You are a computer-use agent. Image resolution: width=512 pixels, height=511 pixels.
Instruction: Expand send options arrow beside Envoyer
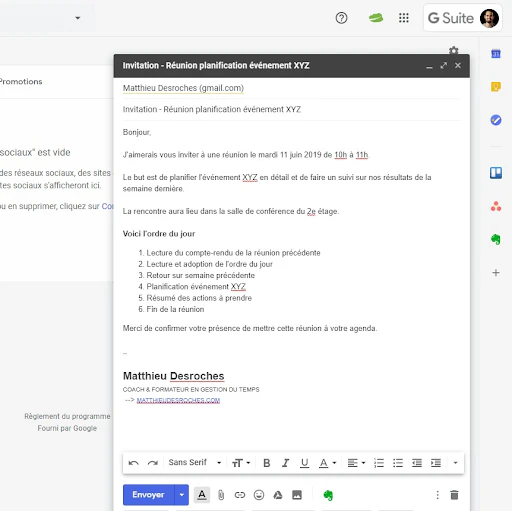point(182,495)
